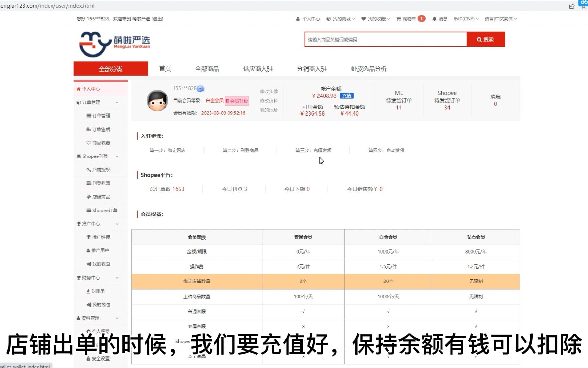Image resolution: width=588 pixels, height=368 pixels.
Task: Collapse Shopee刊登 sidebar section
Action: [x=101, y=156]
